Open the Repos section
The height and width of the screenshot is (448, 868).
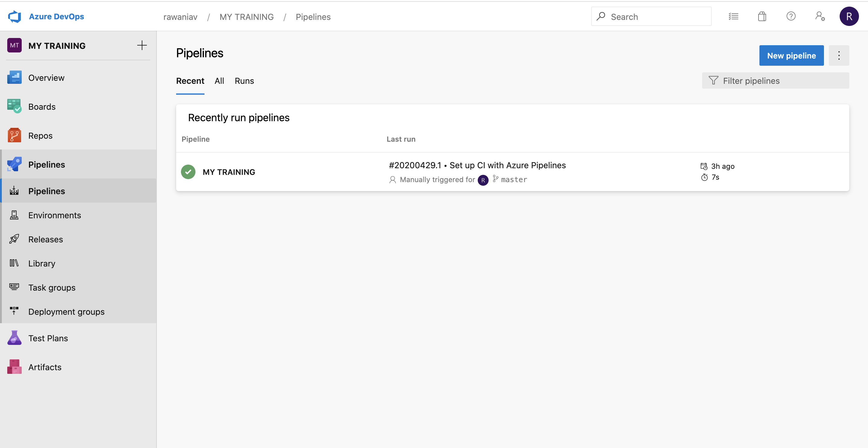[40, 135]
